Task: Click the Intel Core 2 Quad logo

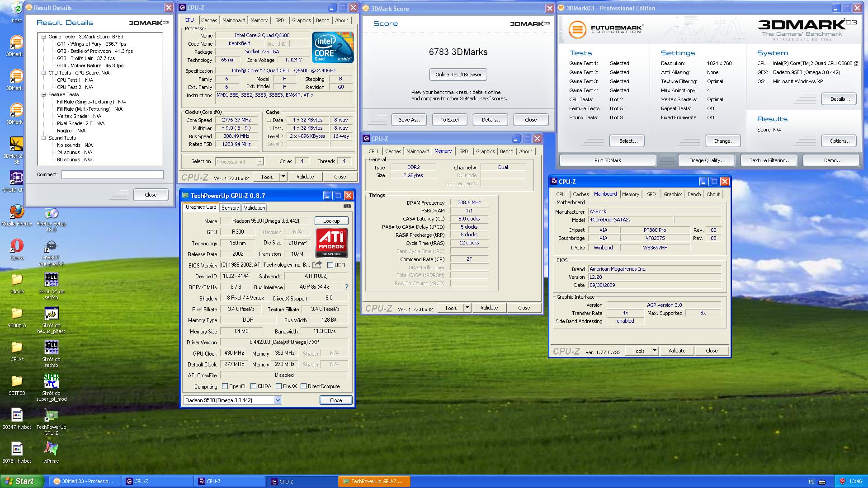Action: click(333, 47)
